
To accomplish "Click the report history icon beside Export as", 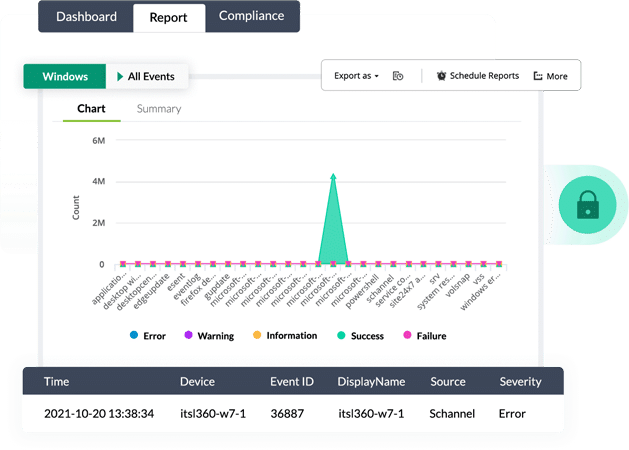I will tap(398, 76).
